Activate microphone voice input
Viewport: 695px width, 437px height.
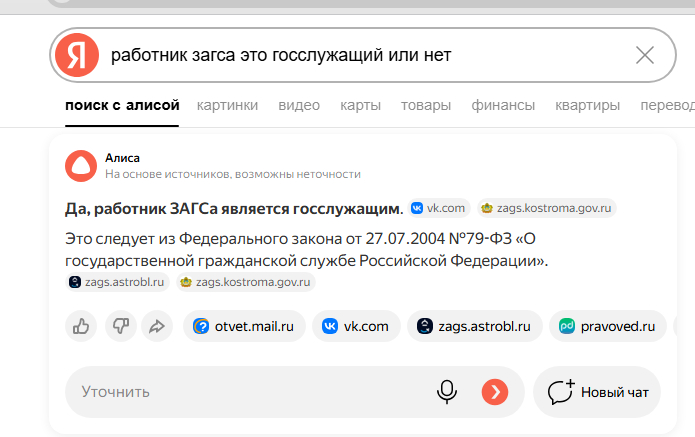pos(447,392)
